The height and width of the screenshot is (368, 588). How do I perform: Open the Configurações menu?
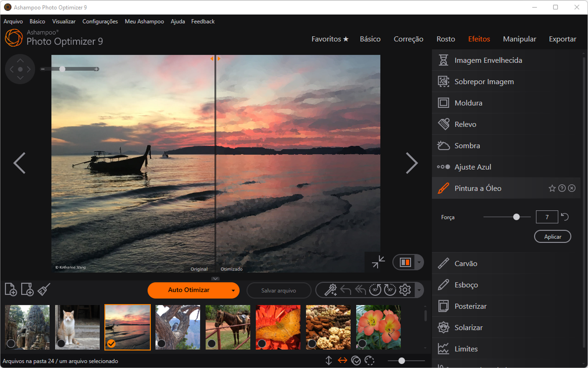pos(100,21)
